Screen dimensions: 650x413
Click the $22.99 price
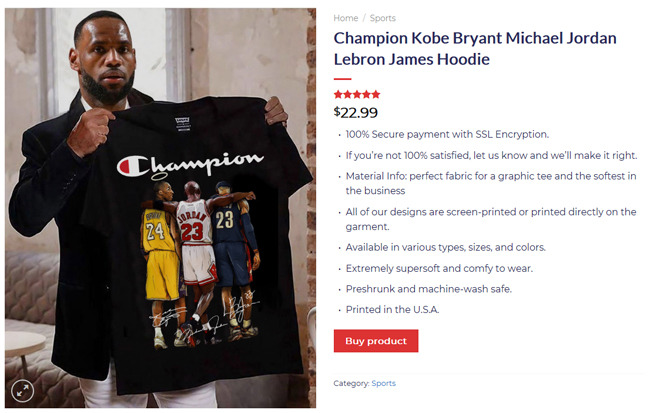[356, 112]
